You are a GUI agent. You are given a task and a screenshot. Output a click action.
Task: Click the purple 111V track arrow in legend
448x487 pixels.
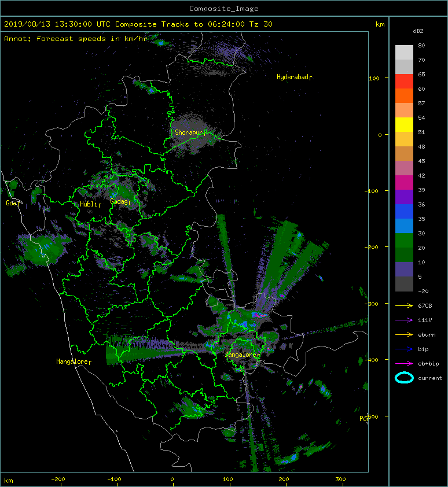(404, 320)
